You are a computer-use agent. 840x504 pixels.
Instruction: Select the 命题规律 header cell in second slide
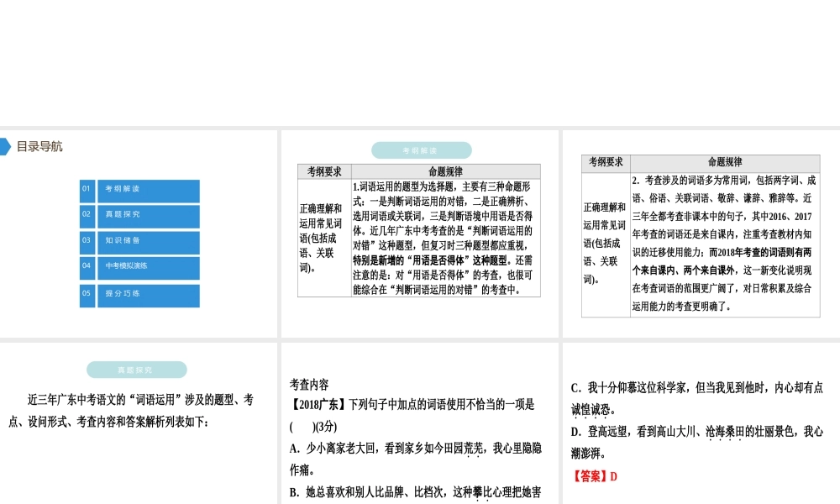[x=446, y=171]
